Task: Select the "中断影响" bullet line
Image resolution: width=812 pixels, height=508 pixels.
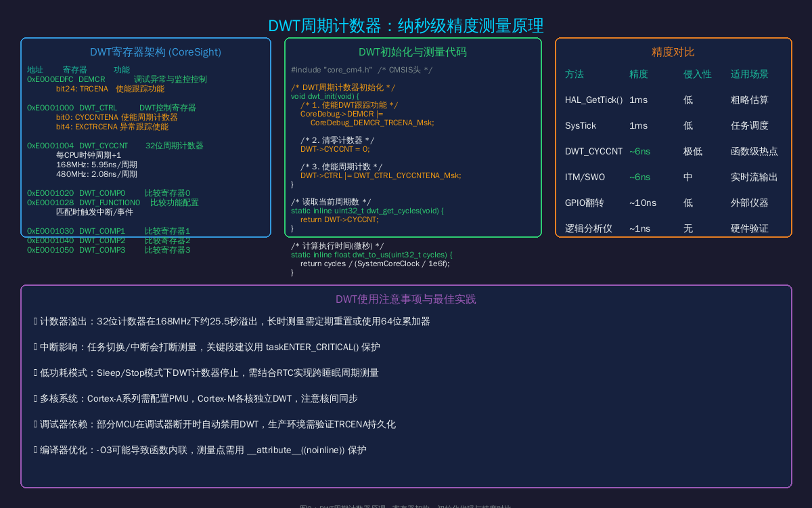Action: coord(206,347)
